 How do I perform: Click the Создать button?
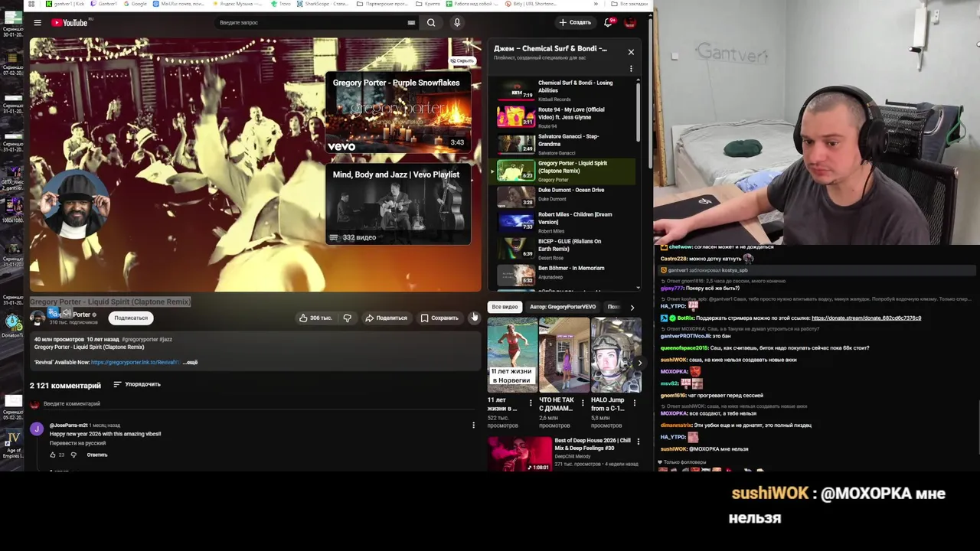click(575, 23)
